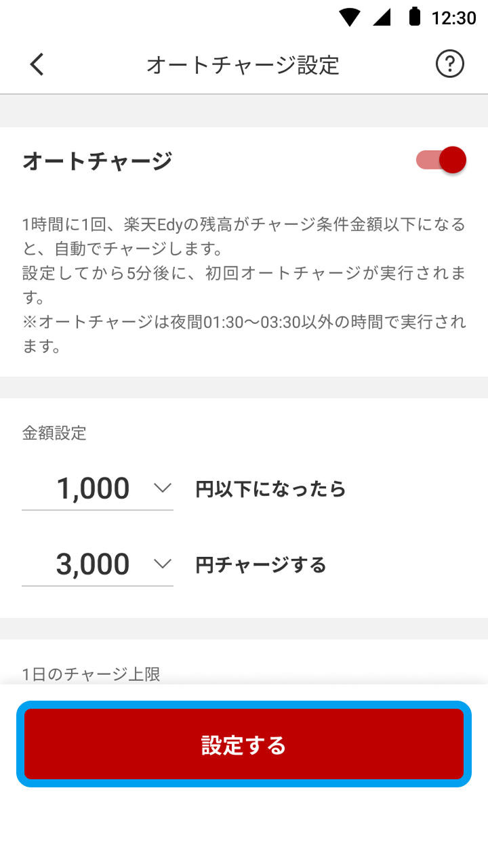The image size is (488, 868).
Task: Tap the 1日のチャージ上限 heading
Action: pos(91,674)
